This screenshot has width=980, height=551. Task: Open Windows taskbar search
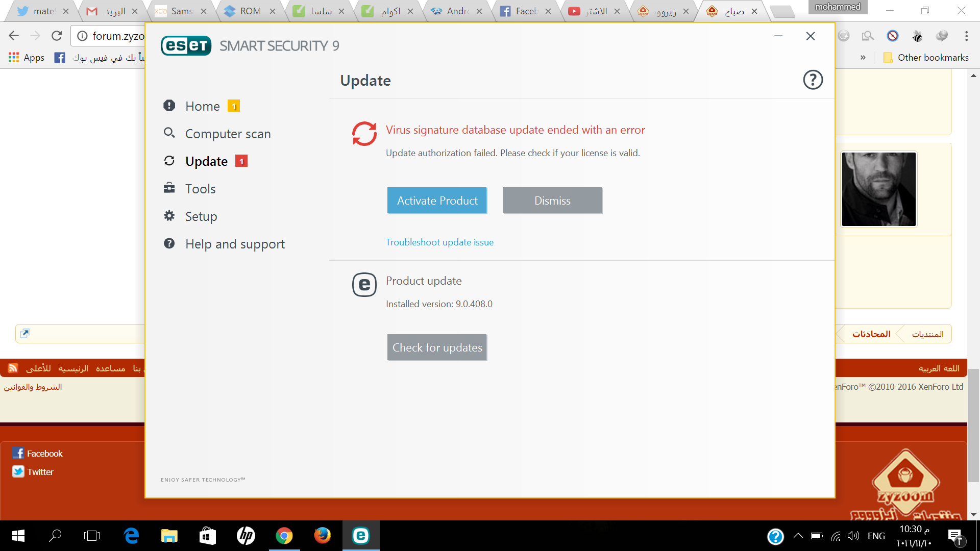(x=55, y=536)
